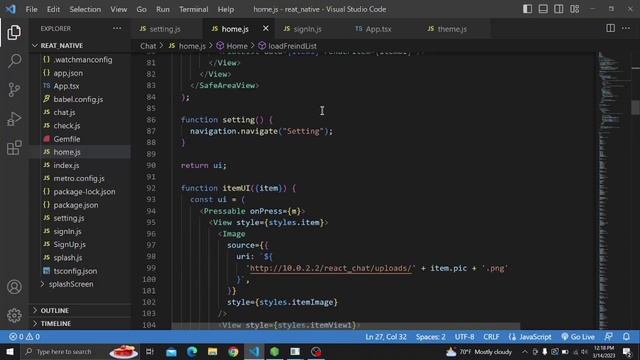Screen dimensions: 640x360
Task: Open app.json in the explorer
Action: click(80, 73)
